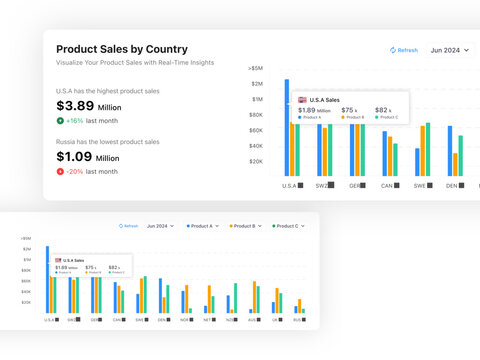Click the red down-arrow icon beside -20%
Screen dimensions: 480x360
click(x=60, y=172)
